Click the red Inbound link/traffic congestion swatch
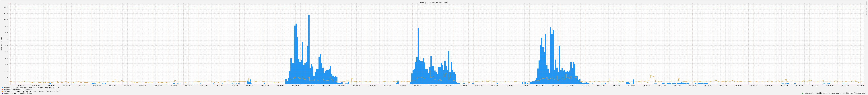 [x=3, y=89]
